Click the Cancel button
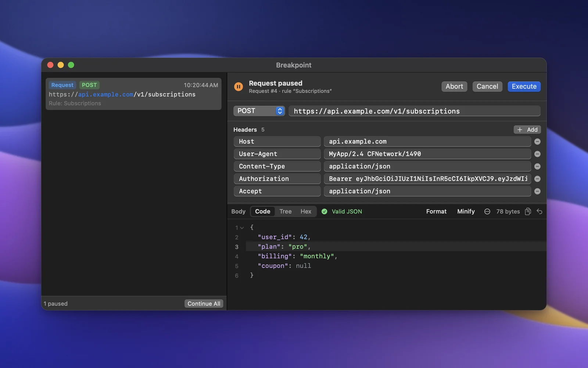The image size is (588, 368). point(487,86)
